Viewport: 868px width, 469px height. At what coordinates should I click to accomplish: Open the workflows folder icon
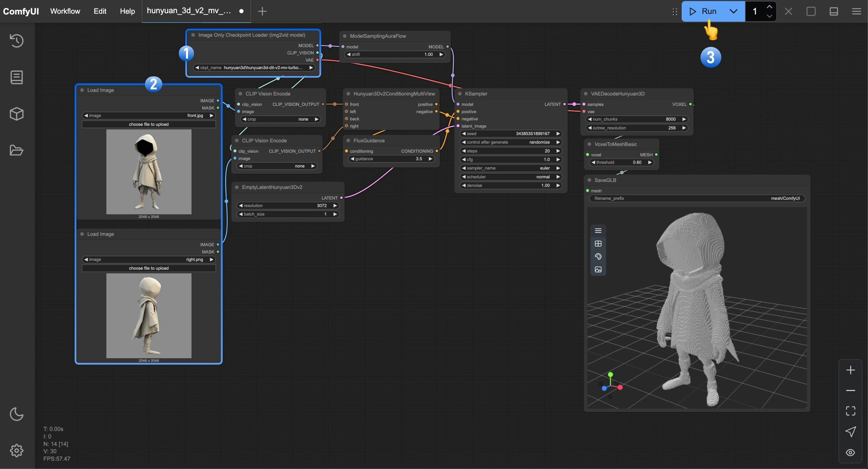click(16, 150)
